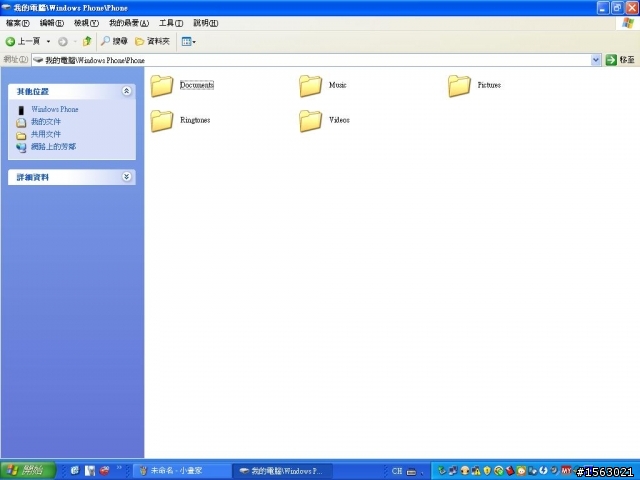
Task: Click the Shared Documents folder icon in sidebar
Action: click(x=21, y=136)
